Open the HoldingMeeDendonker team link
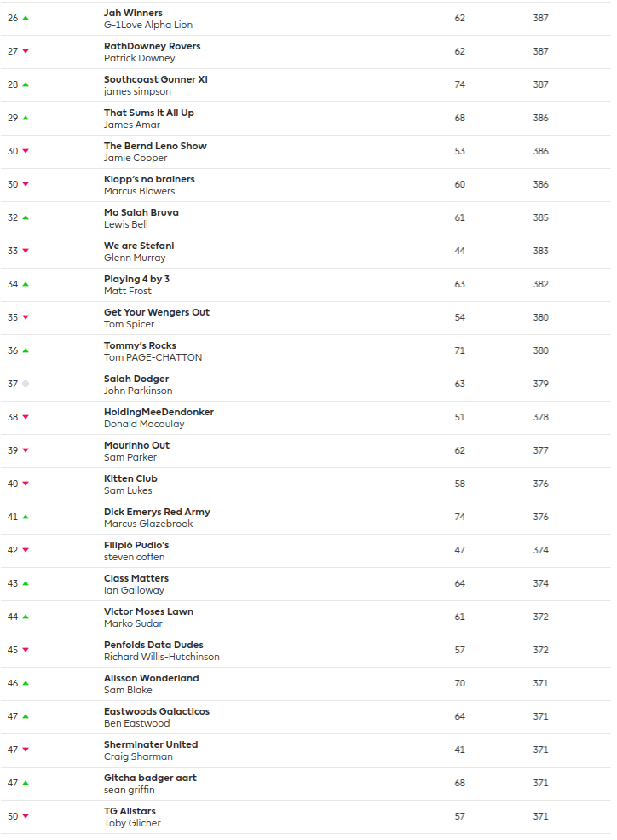 (x=159, y=412)
